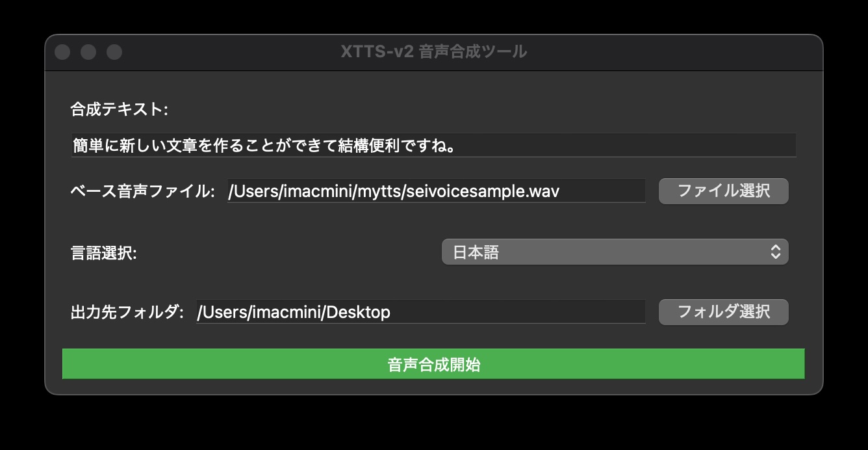Zoom the window using the third title bar button

coord(114,52)
